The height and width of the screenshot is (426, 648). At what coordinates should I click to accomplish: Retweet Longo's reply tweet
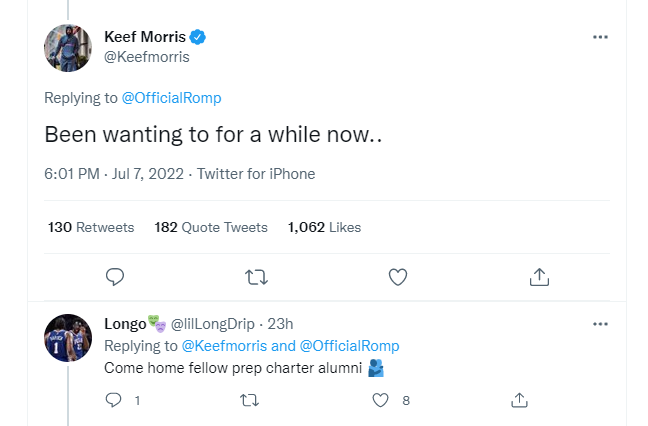point(249,400)
